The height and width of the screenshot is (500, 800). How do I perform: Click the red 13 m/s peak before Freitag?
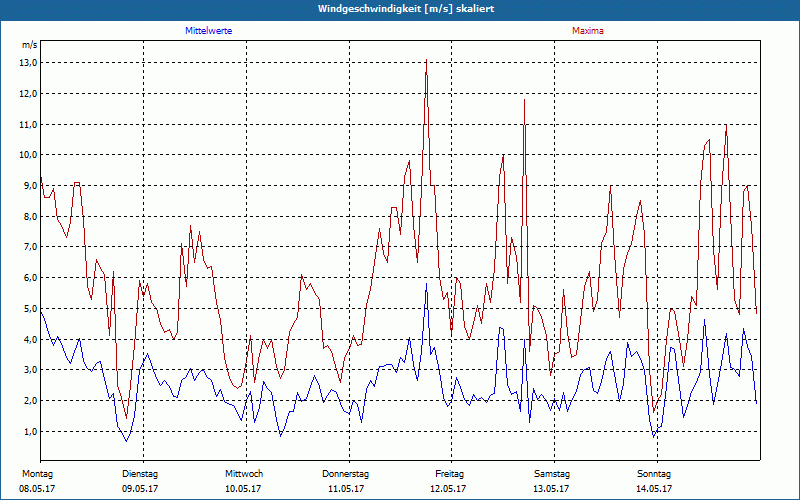click(426, 61)
